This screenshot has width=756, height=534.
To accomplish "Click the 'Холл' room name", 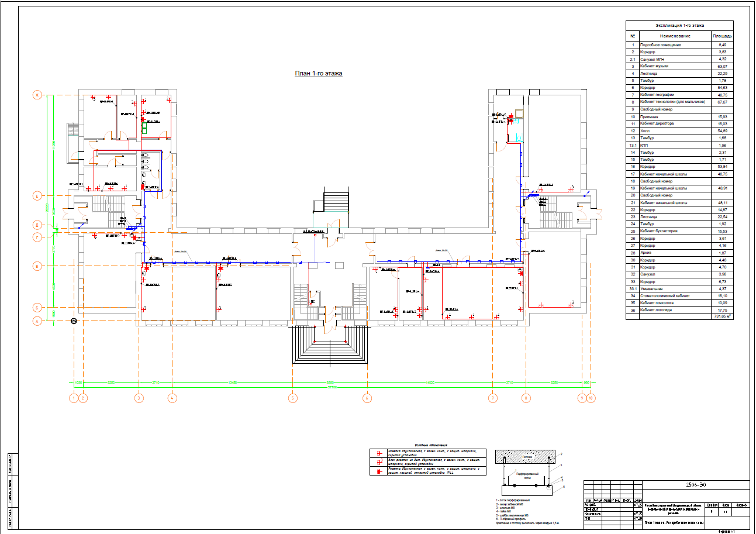I will [x=645, y=130].
